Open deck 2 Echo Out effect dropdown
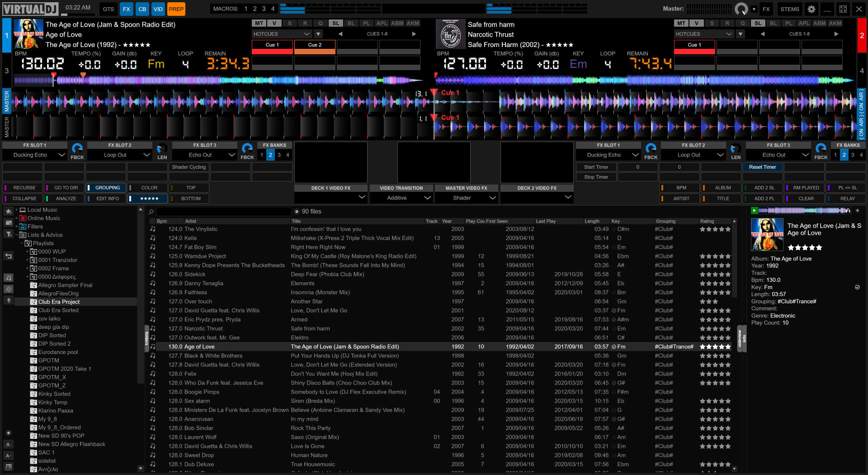Viewport: 868px width, 475px height. 778,155
